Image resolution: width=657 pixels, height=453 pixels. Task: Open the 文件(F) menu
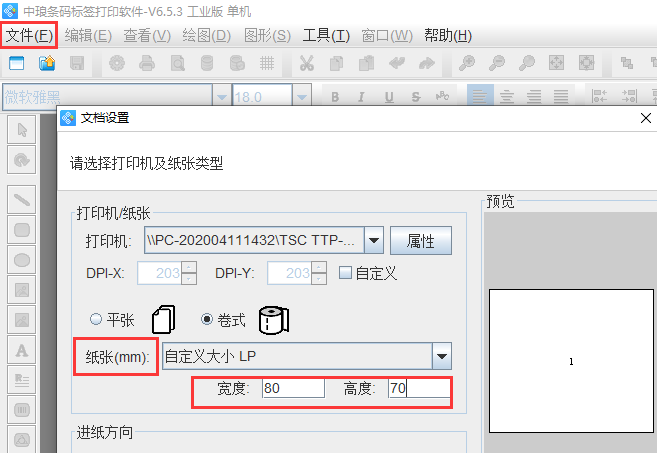pyautogui.click(x=28, y=35)
